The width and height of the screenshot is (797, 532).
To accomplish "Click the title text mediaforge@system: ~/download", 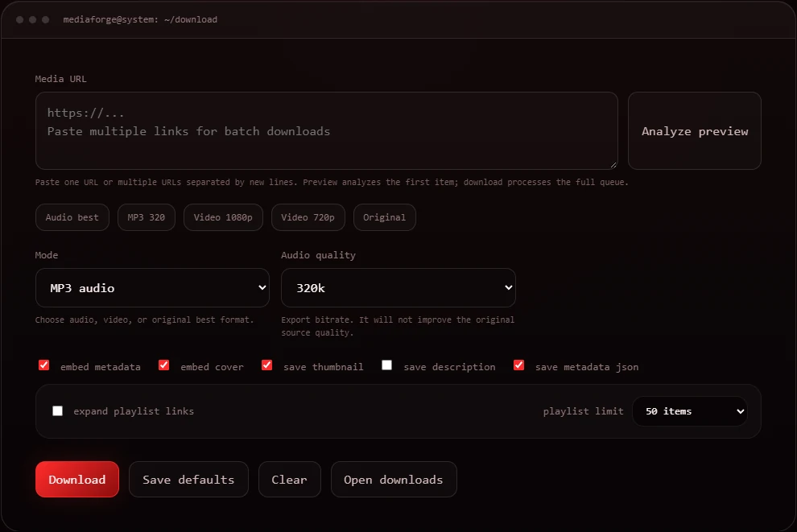I will 140,19.
